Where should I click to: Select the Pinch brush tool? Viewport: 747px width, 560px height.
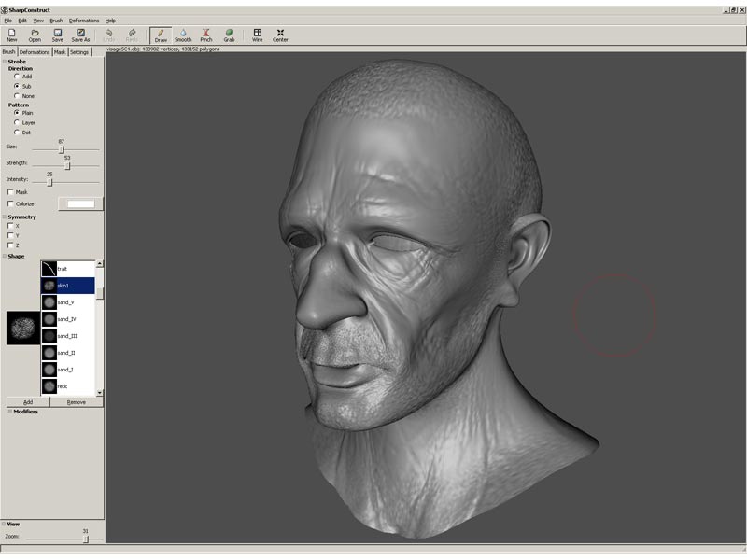(206, 35)
